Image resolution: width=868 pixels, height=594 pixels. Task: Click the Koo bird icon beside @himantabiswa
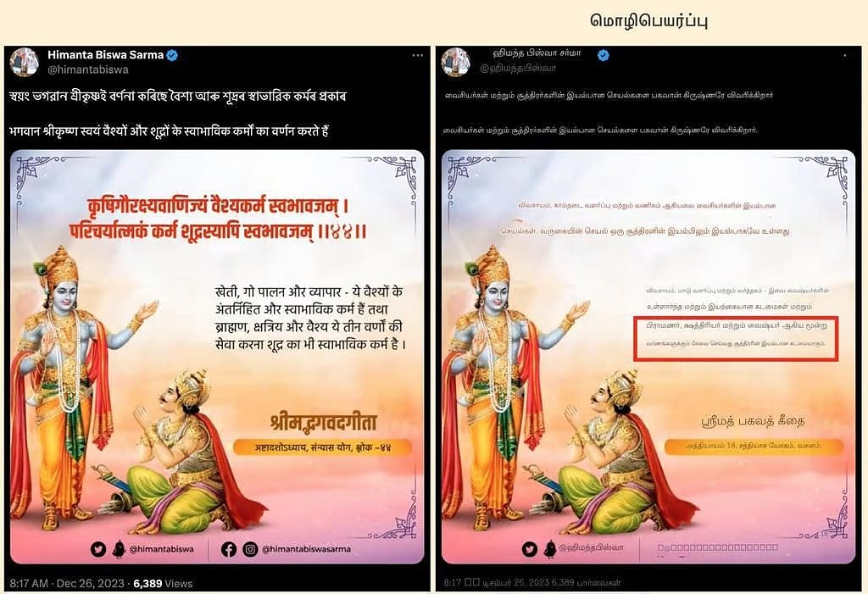[119, 549]
